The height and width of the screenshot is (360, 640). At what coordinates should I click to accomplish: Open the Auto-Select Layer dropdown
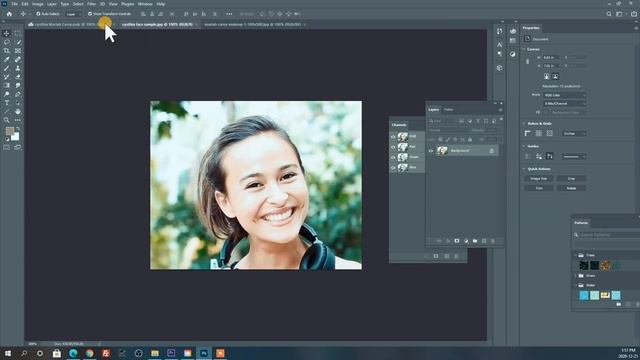click(73, 14)
